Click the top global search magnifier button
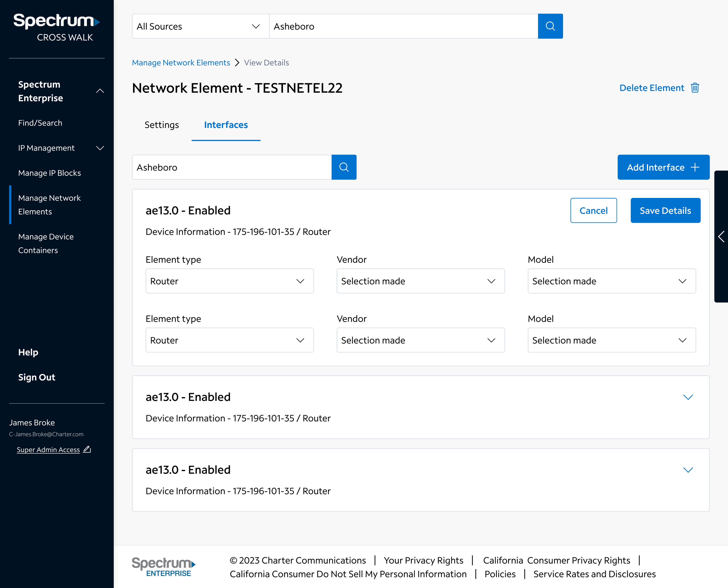 click(x=550, y=26)
